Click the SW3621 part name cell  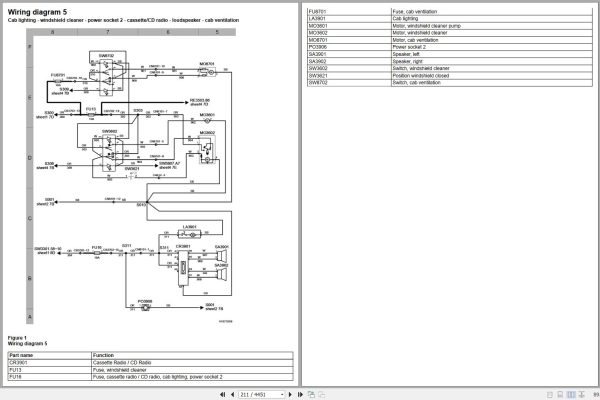349,75
